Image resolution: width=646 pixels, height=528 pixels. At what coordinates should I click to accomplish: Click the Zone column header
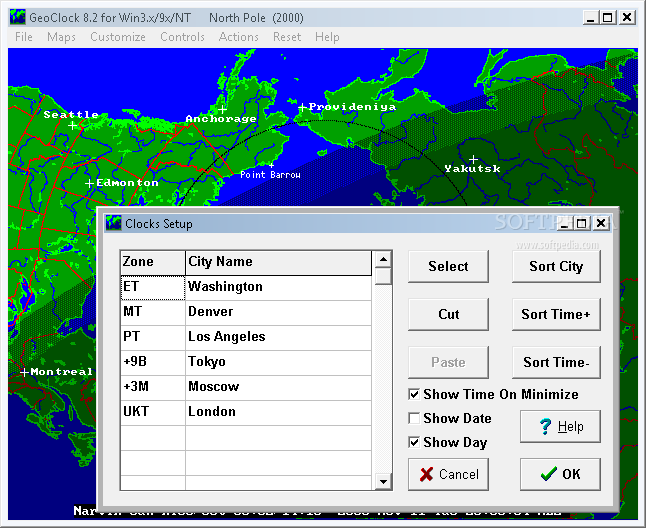pos(153,262)
